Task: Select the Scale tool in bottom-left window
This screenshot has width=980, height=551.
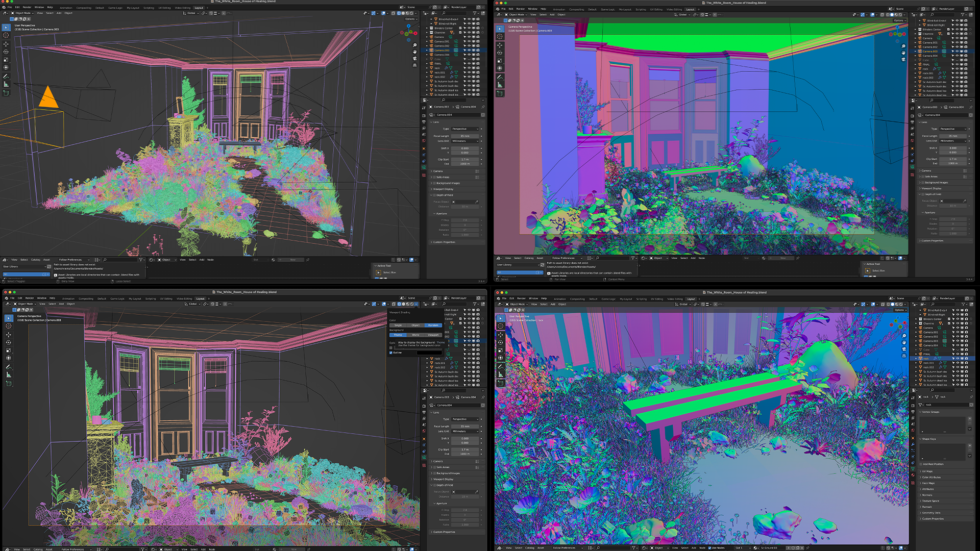Action: pos(9,350)
